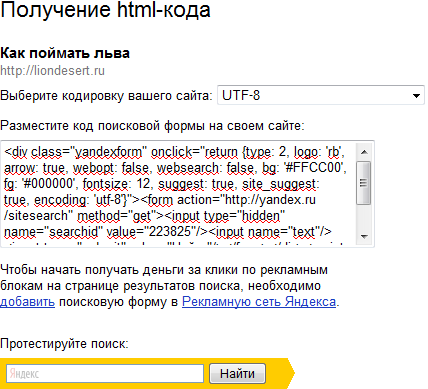Click the site address http://liondesert.ru
This screenshot has width=428, height=389.
[x=52, y=71]
